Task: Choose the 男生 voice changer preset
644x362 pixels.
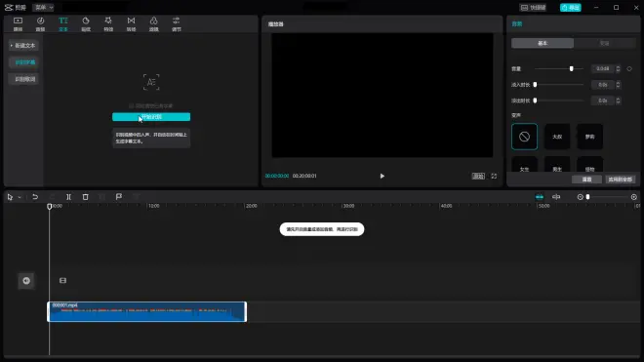Action: (x=557, y=165)
